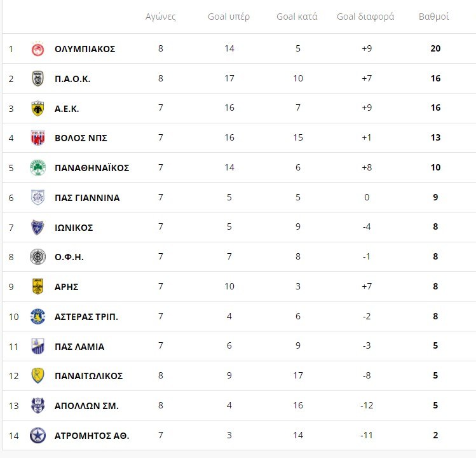The image size is (476, 458).
Task: Click the Goal κατά column header
Action: [x=297, y=17]
